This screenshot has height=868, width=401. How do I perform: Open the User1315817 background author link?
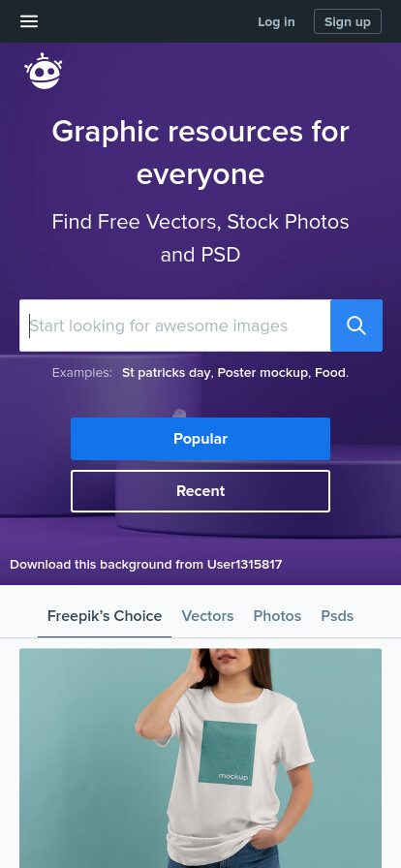click(x=244, y=564)
